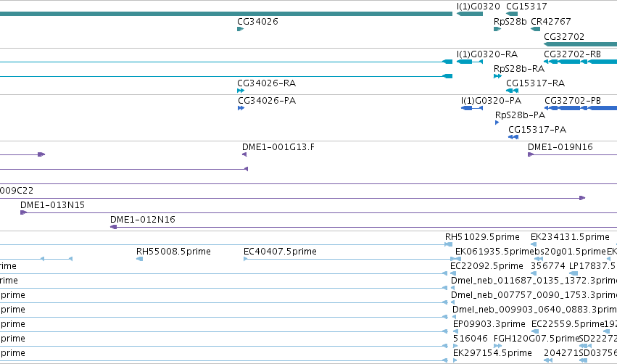Select the CG32702 gene bar glyph
Image resolution: width=617 pixels, height=364 pixels.
pos(581,44)
